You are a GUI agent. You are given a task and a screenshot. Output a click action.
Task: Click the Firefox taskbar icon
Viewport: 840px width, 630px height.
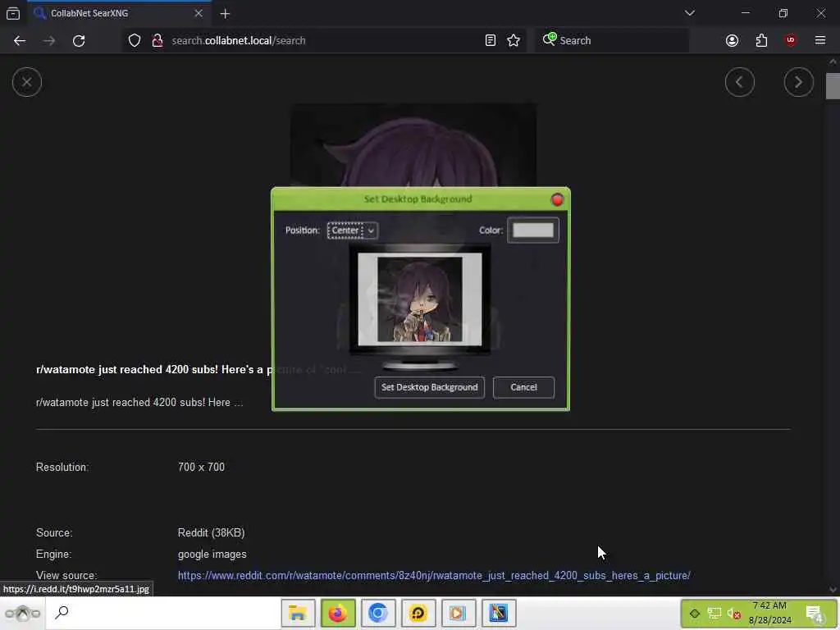[338, 613]
